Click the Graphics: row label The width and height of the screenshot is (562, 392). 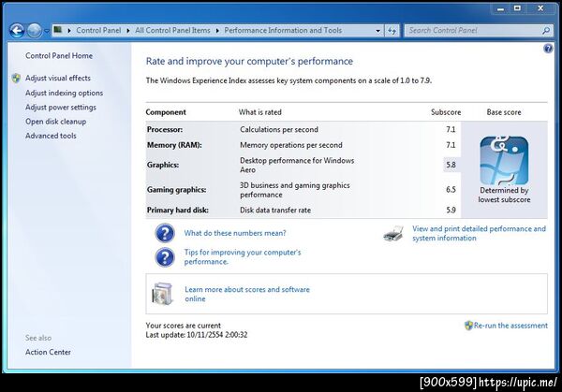[x=163, y=165]
